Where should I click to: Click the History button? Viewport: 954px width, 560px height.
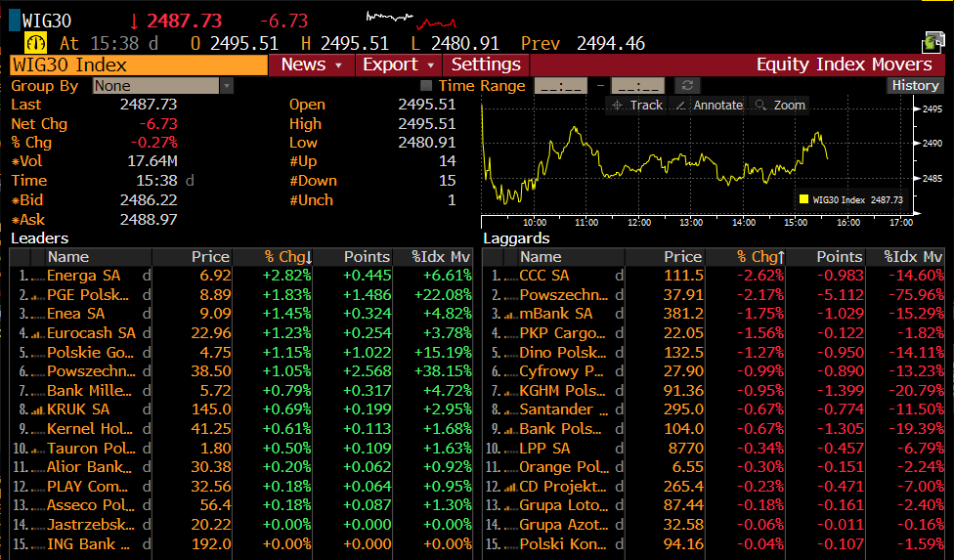pos(915,86)
